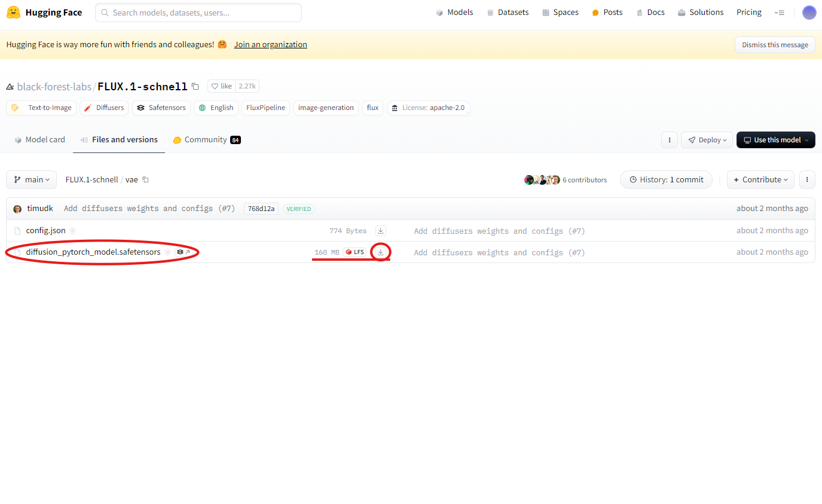View the 2.27k likes count

(247, 86)
